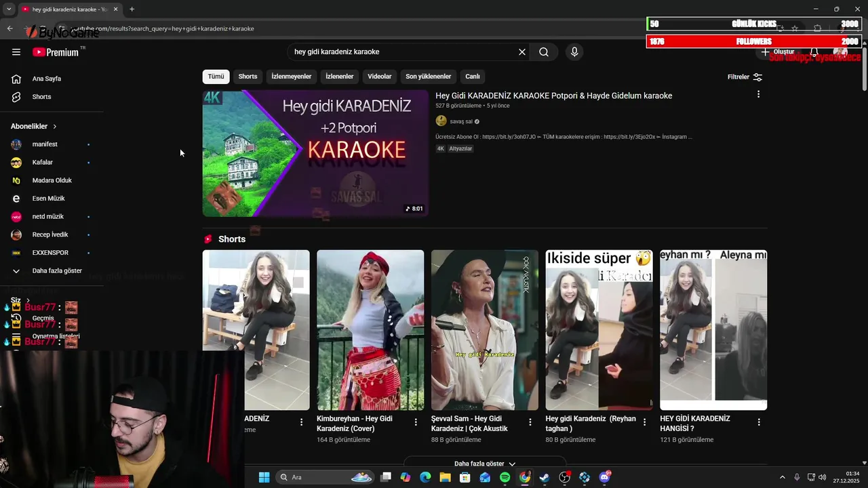
Task: Open Steam from the taskbar
Action: click(x=545, y=477)
